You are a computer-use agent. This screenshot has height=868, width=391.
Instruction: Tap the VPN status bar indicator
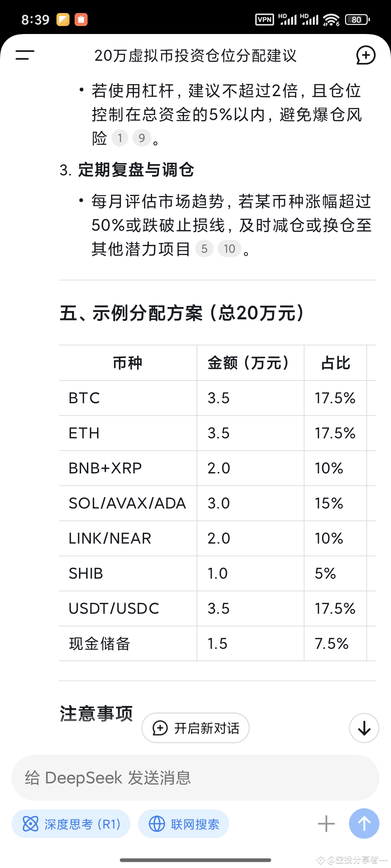265,20
